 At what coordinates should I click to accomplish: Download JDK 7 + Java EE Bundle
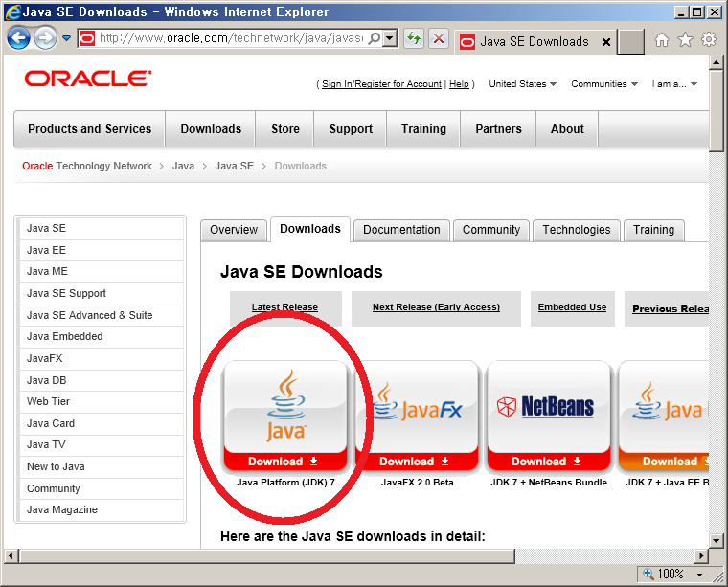pyautogui.click(x=665, y=462)
